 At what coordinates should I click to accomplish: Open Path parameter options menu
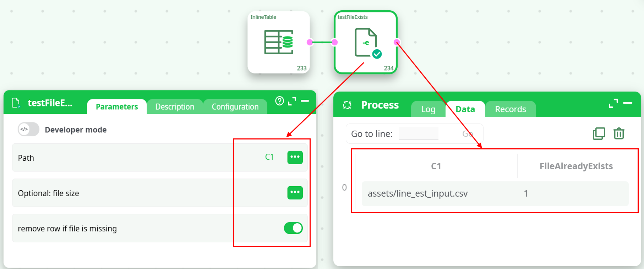[x=295, y=157]
